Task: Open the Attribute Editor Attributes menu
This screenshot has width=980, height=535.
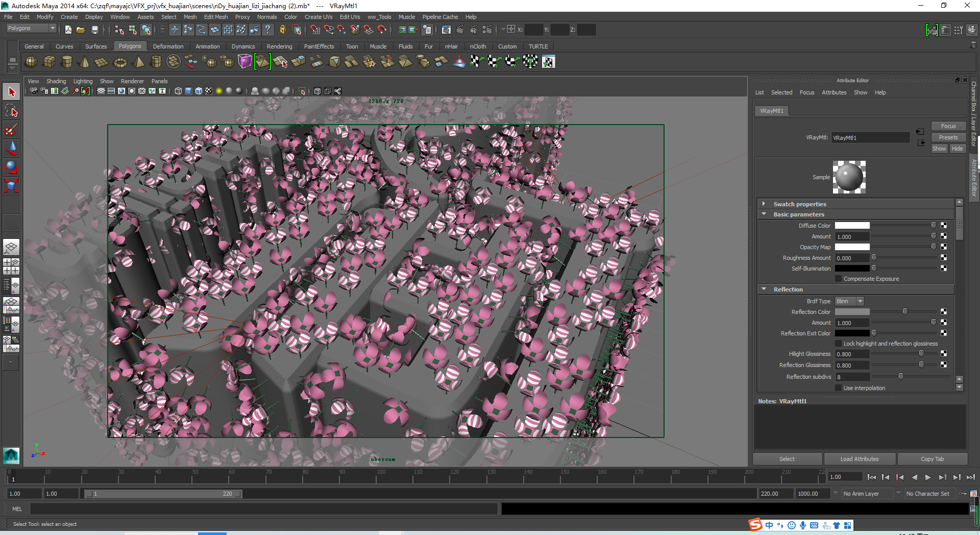Action: click(834, 92)
